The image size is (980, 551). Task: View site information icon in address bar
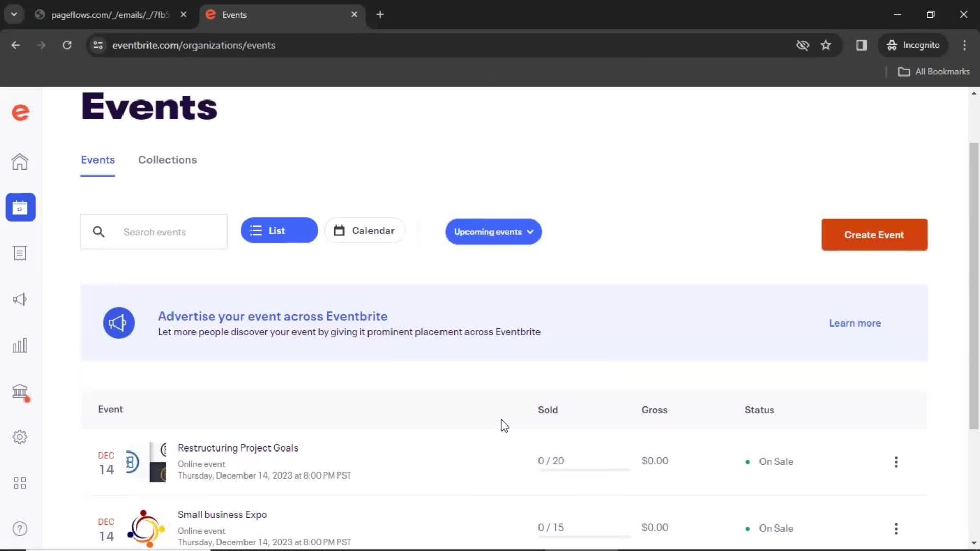[98, 45]
